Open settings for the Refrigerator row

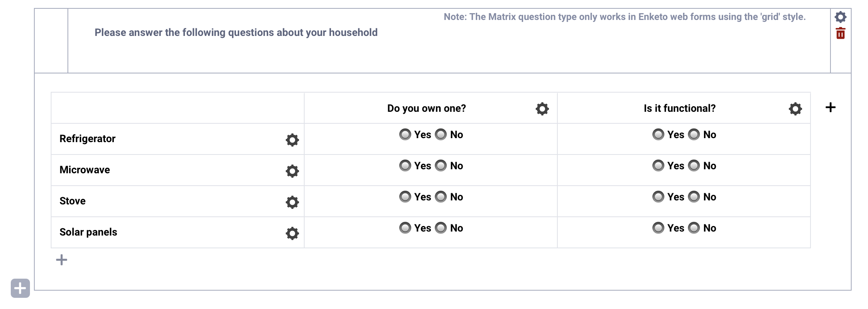[292, 140]
